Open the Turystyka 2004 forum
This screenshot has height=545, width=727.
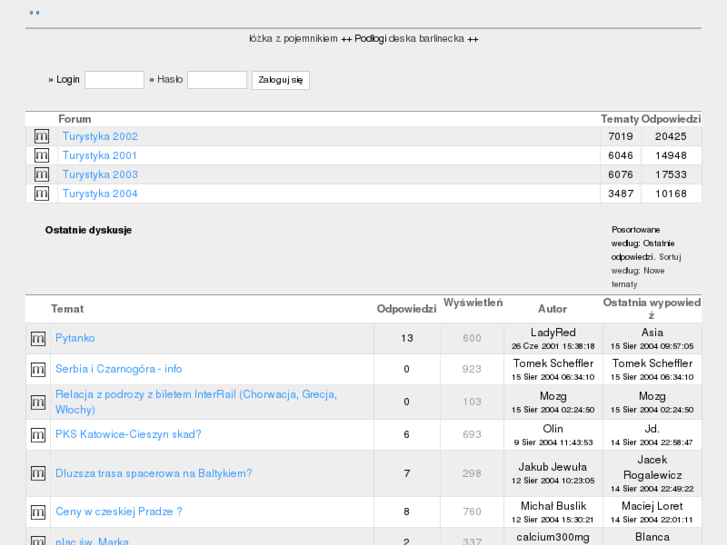pyautogui.click(x=100, y=193)
